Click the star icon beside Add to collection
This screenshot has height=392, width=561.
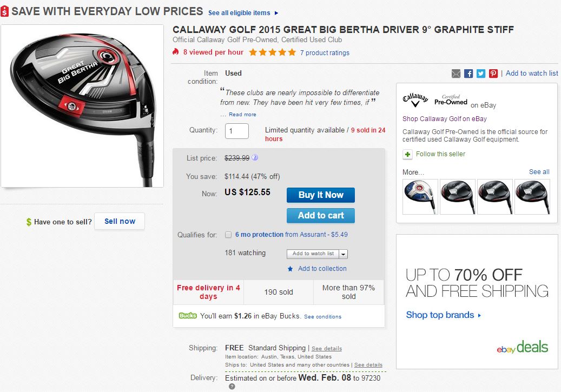(x=291, y=269)
